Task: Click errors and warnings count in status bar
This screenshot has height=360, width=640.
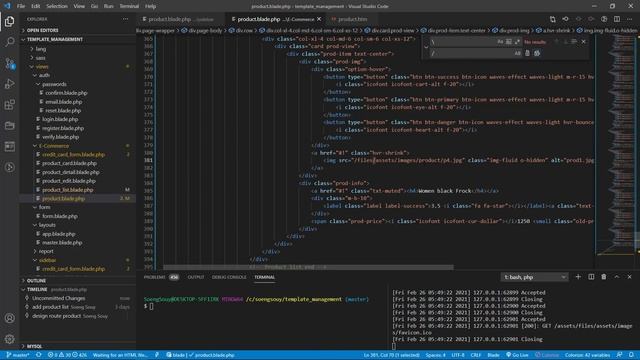Action: tap(67, 355)
